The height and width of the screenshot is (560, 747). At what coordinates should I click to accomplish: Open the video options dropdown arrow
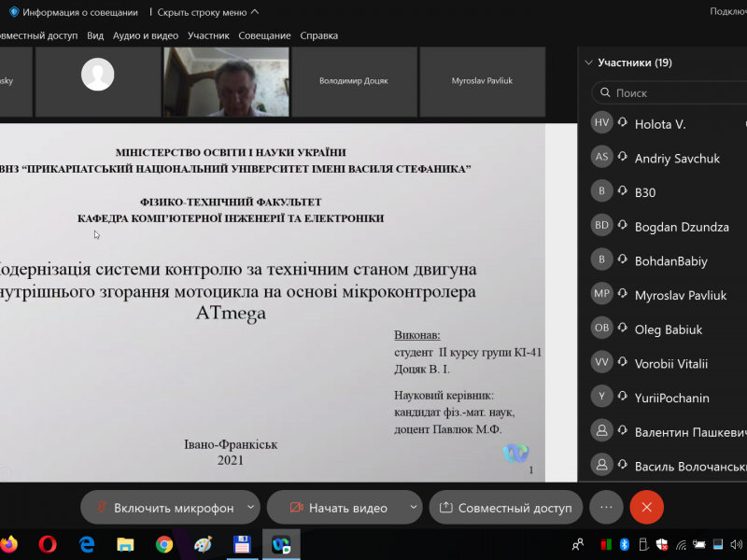coord(414,508)
